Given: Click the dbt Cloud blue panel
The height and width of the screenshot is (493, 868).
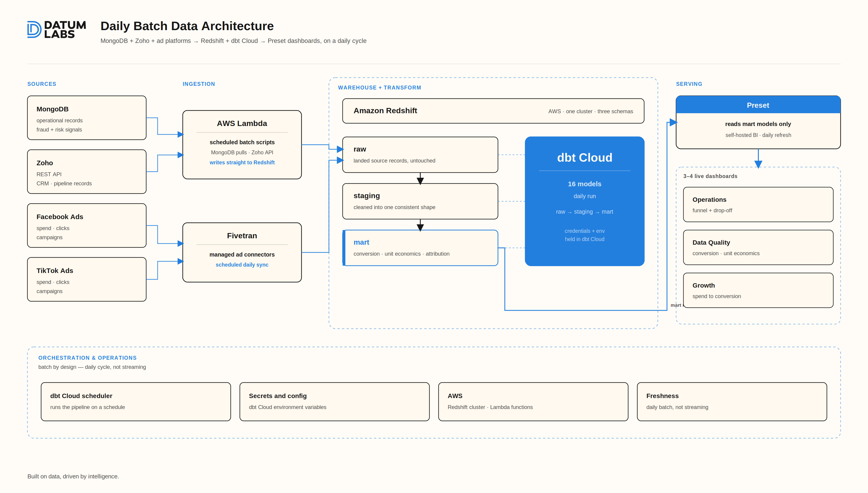Looking at the screenshot, I should (585, 201).
